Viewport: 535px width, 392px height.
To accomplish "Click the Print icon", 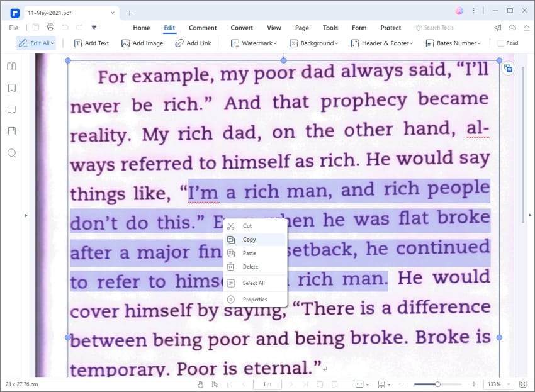I will point(50,27).
